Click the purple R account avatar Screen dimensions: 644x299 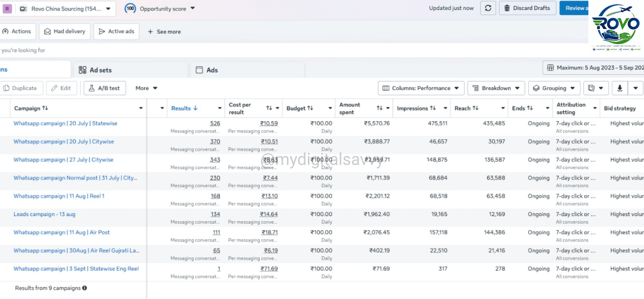7,8
